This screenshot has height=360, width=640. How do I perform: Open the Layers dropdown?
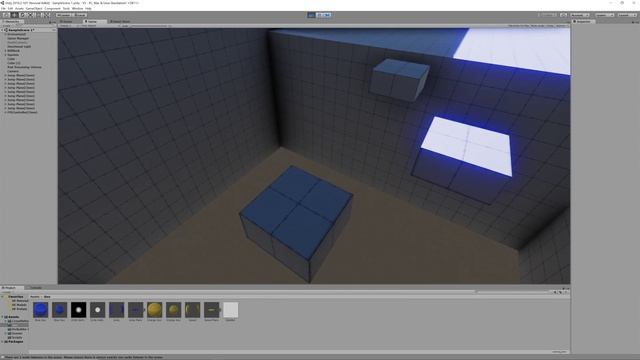pos(604,15)
